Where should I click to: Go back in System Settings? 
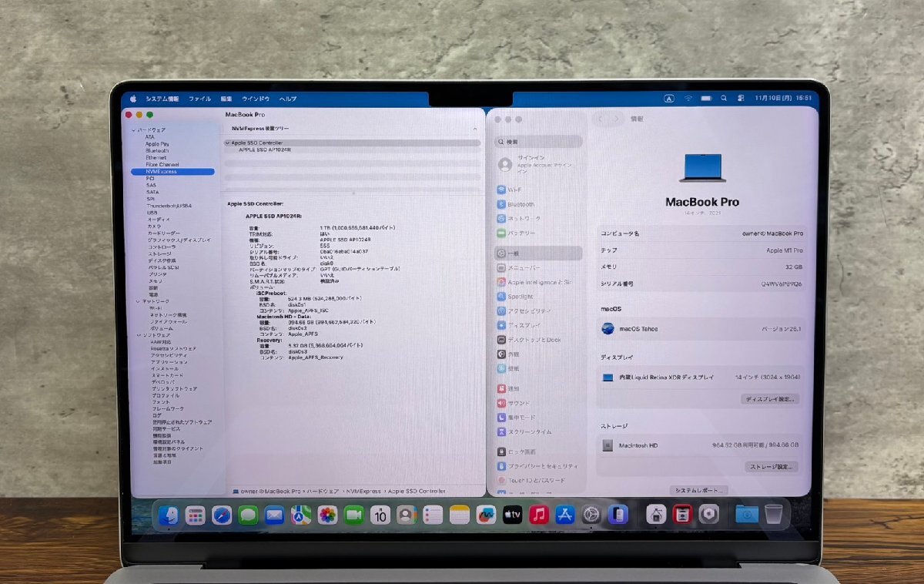(602, 119)
